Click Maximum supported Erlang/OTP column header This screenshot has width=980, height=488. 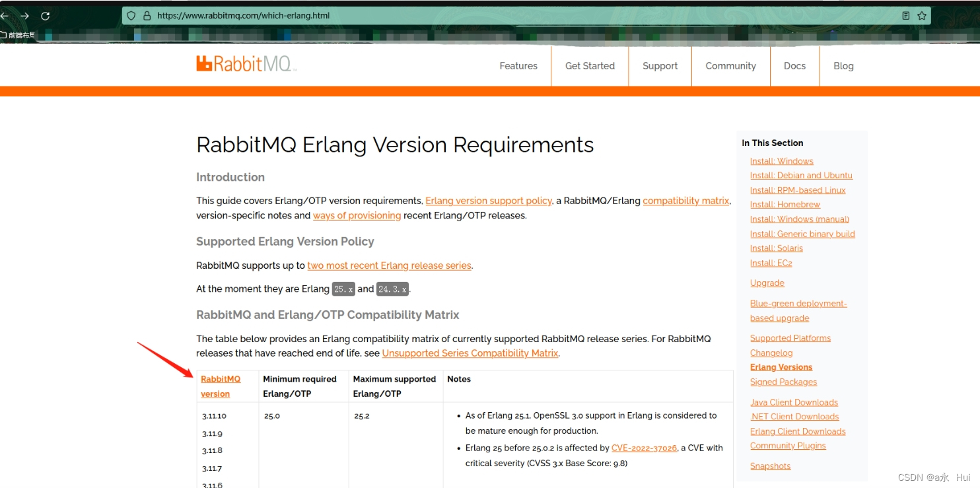tap(395, 386)
